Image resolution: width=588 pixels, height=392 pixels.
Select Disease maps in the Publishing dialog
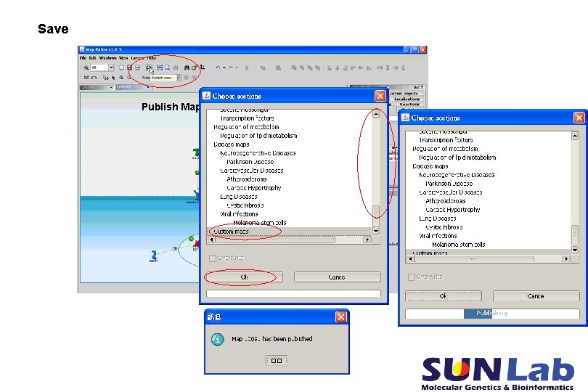tap(430, 166)
